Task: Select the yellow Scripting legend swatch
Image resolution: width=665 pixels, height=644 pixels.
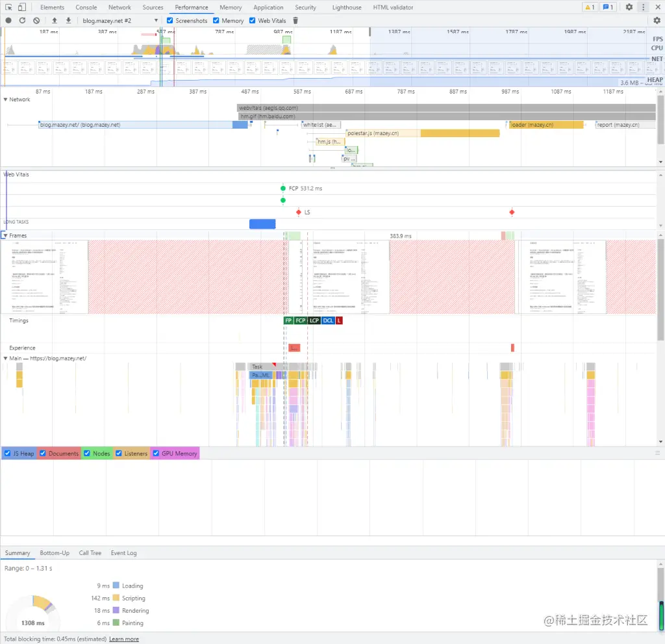Action: coord(116,598)
